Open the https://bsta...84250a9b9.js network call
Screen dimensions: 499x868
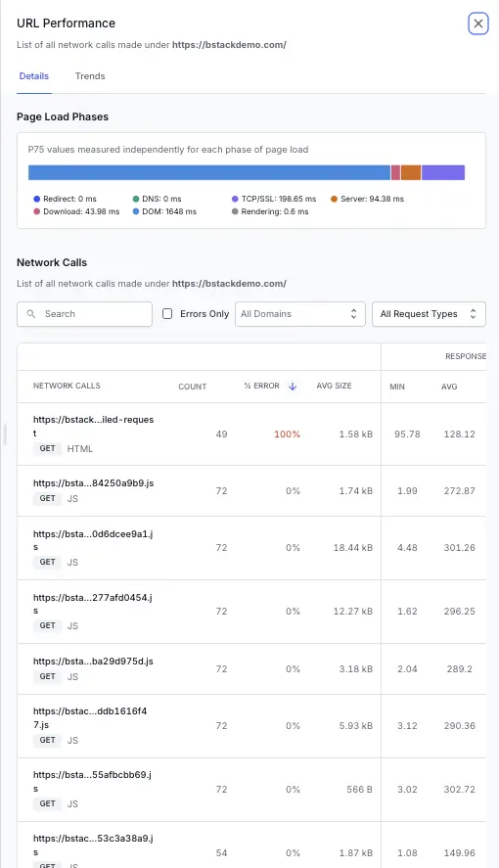pyautogui.click(x=94, y=482)
